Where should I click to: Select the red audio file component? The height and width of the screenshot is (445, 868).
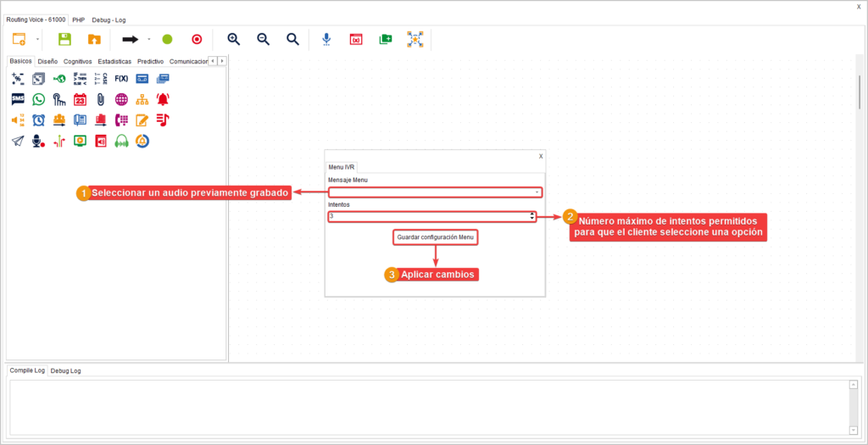click(101, 142)
